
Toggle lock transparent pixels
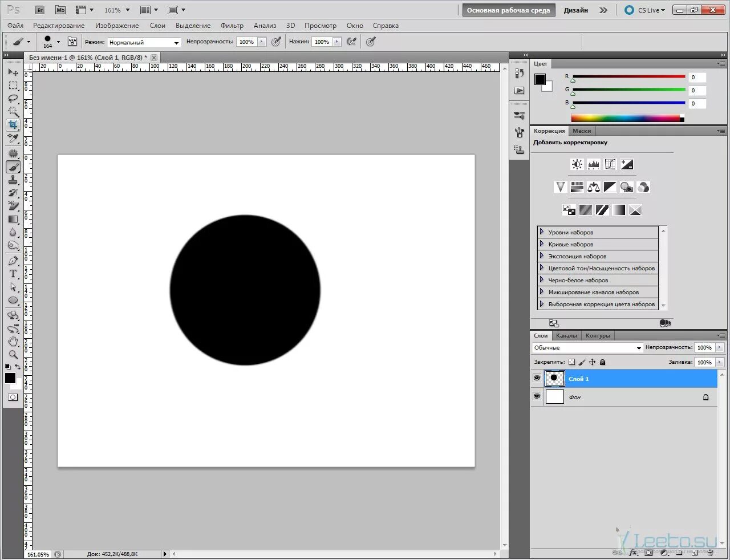[572, 362]
